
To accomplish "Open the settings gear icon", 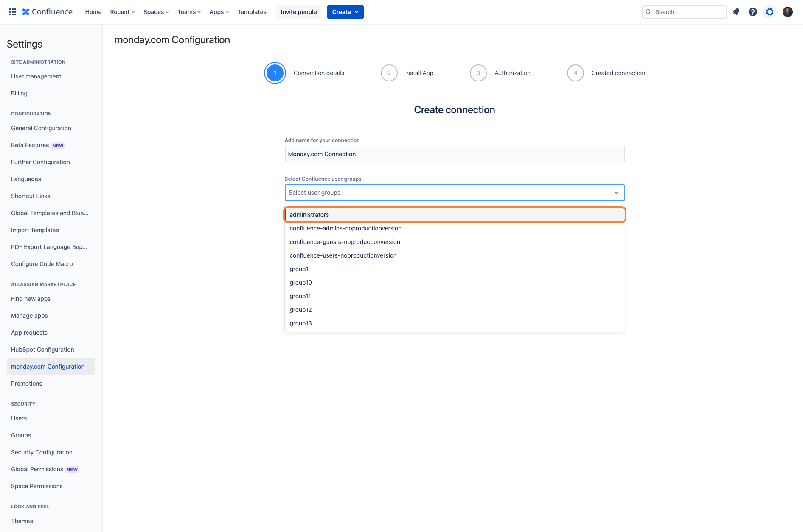I will (x=770, y=12).
